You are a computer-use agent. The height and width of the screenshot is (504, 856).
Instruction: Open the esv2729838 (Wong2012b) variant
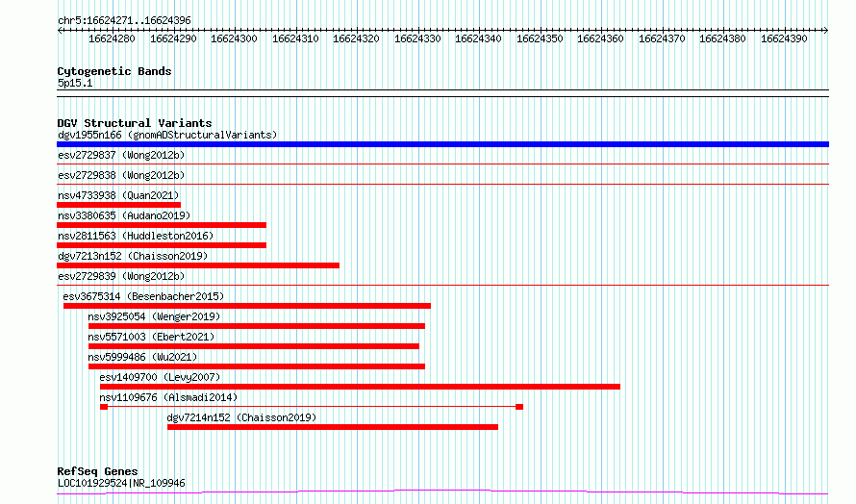121,175
